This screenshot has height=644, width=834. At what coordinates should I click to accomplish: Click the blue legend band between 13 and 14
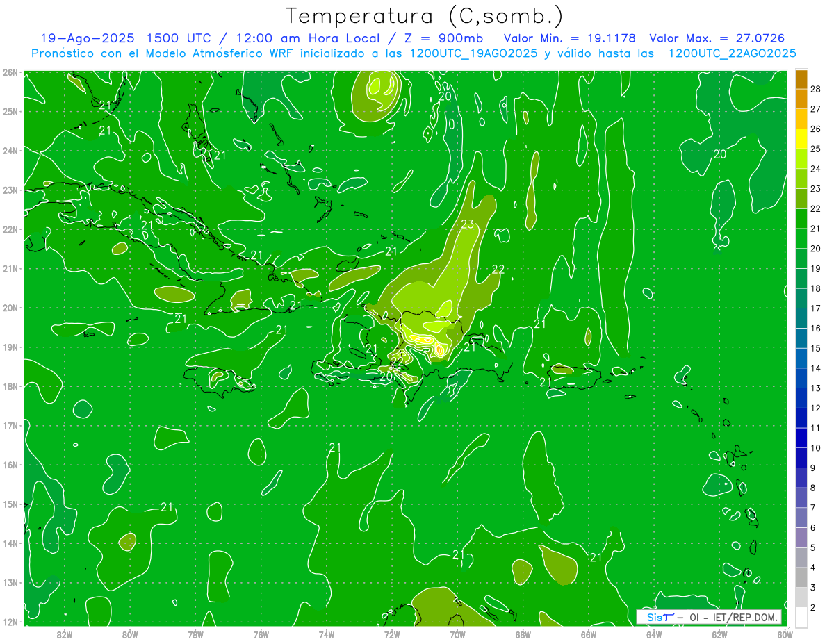(801, 378)
